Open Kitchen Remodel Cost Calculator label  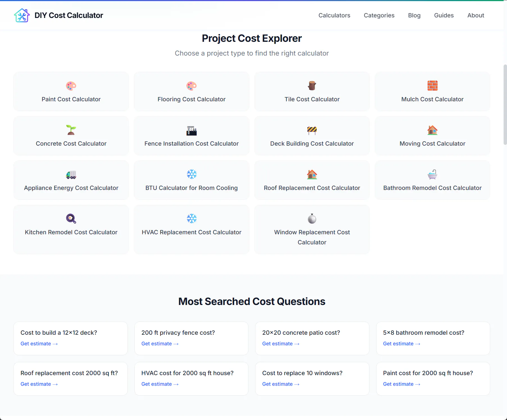pos(71,232)
